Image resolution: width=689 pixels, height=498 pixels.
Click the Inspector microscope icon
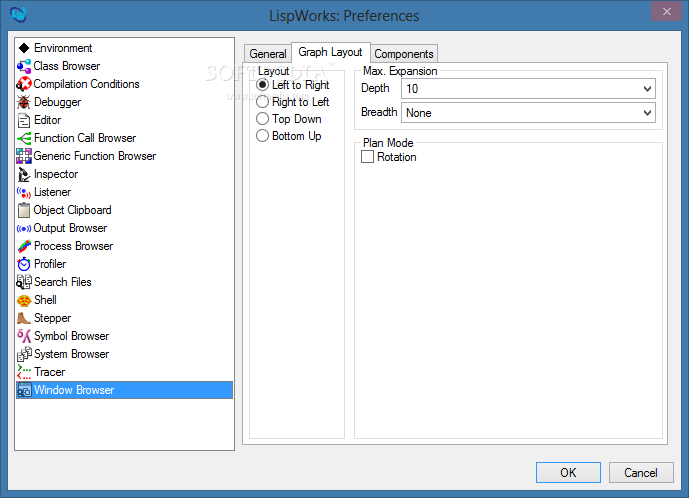pyautogui.click(x=24, y=174)
